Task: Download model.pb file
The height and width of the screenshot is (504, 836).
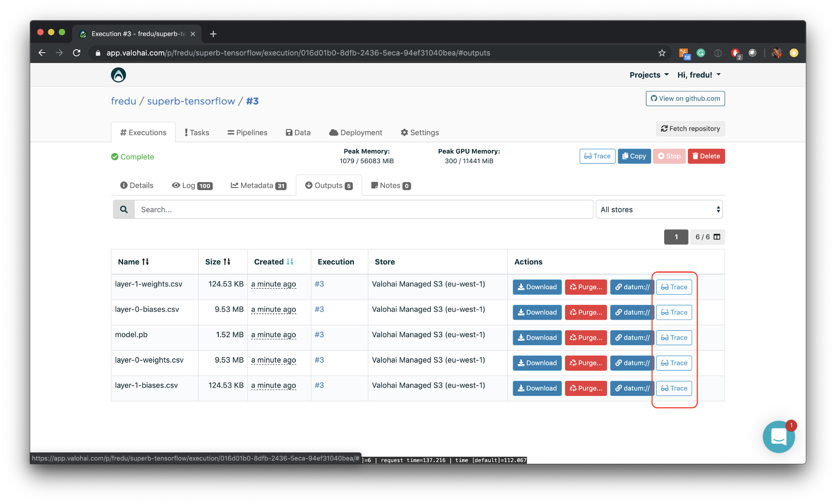Action: [x=537, y=338]
